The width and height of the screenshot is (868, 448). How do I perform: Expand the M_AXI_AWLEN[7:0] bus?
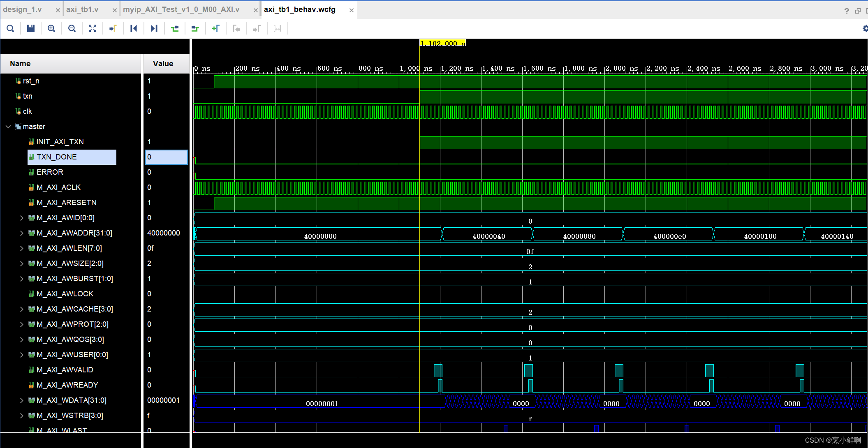[x=22, y=248]
